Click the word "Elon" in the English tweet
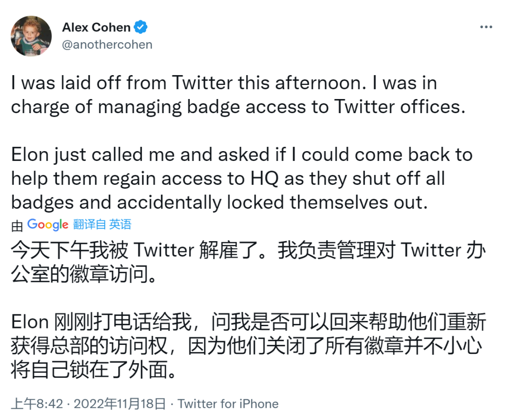 coord(30,155)
